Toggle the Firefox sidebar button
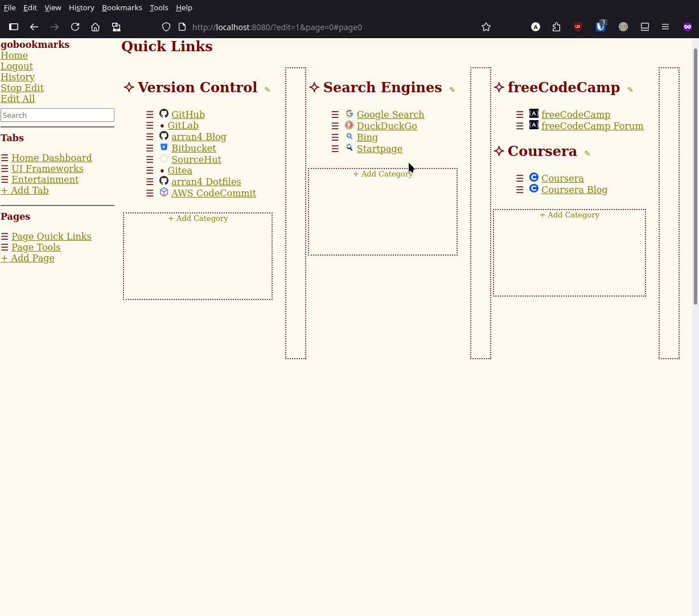699x616 pixels. (x=14, y=27)
